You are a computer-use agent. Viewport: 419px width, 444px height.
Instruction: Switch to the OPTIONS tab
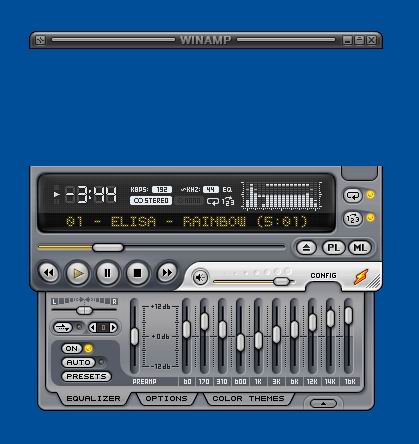point(166,399)
